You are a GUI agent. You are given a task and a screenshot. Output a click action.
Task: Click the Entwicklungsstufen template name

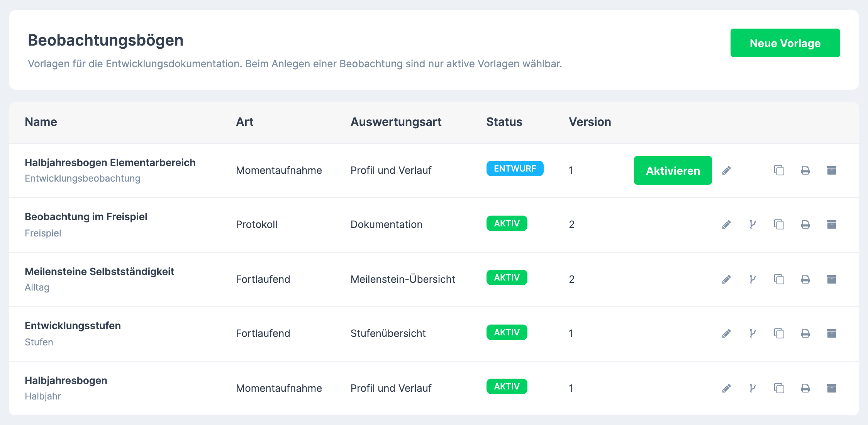(73, 326)
